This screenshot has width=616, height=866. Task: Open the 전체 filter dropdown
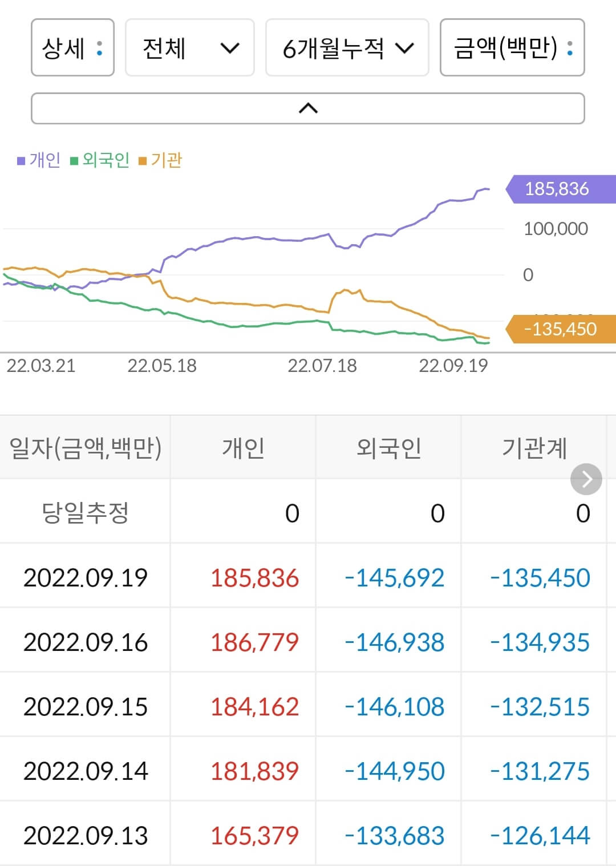pos(190,48)
